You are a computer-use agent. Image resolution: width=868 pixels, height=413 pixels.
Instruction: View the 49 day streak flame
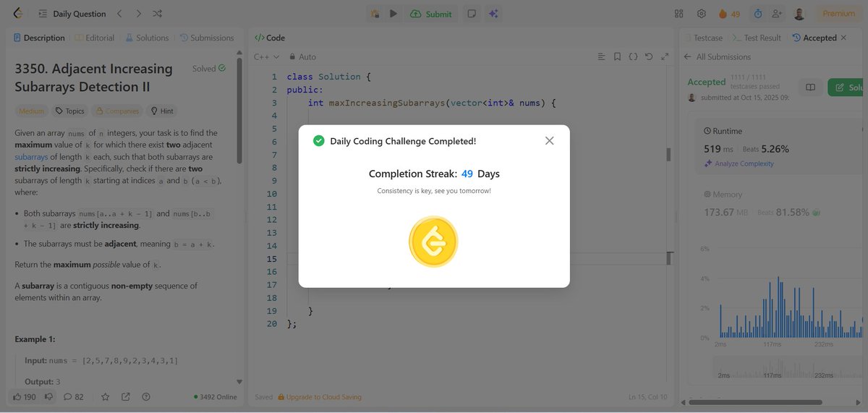pyautogui.click(x=729, y=14)
